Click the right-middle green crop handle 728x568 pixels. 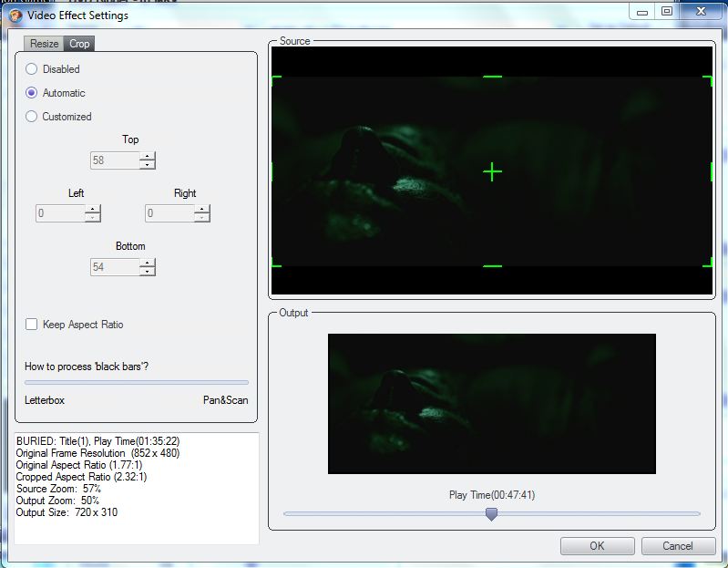[x=712, y=171]
